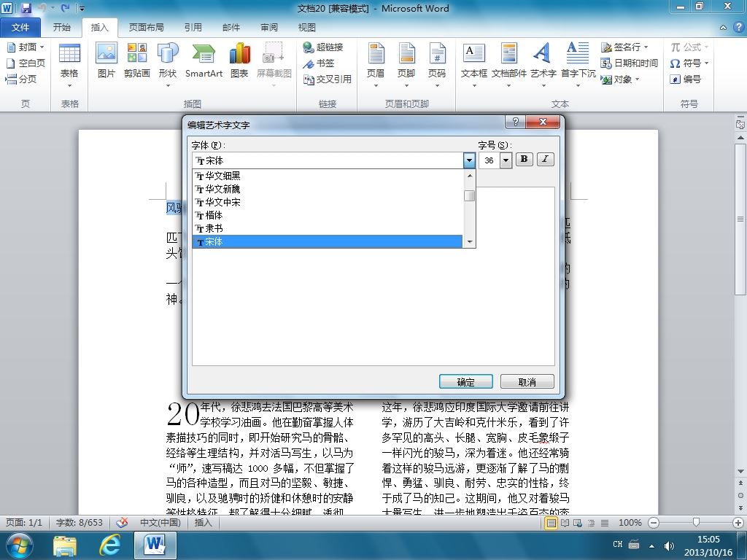The height and width of the screenshot is (560, 747).
Task: Switch to View (视图) tab
Action: click(307, 27)
